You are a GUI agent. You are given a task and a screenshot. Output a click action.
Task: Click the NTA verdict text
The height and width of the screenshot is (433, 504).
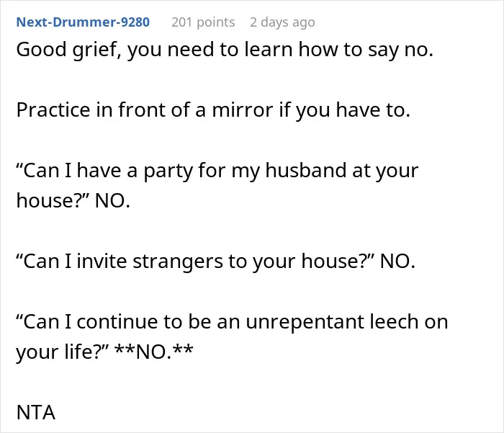click(x=36, y=412)
